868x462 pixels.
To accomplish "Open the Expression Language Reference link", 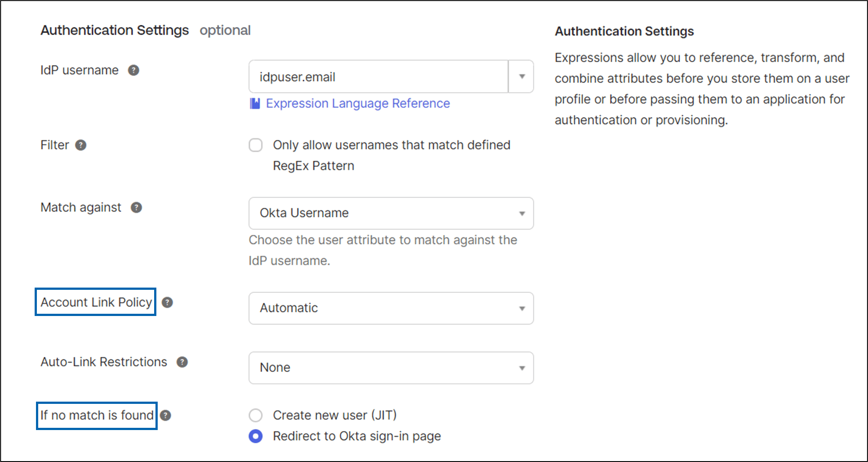I will [358, 103].
